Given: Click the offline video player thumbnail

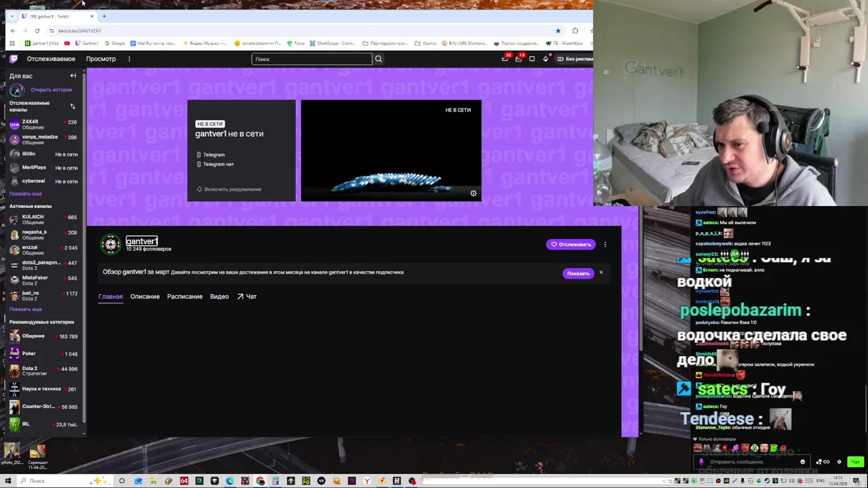Looking at the screenshot, I should [x=391, y=150].
